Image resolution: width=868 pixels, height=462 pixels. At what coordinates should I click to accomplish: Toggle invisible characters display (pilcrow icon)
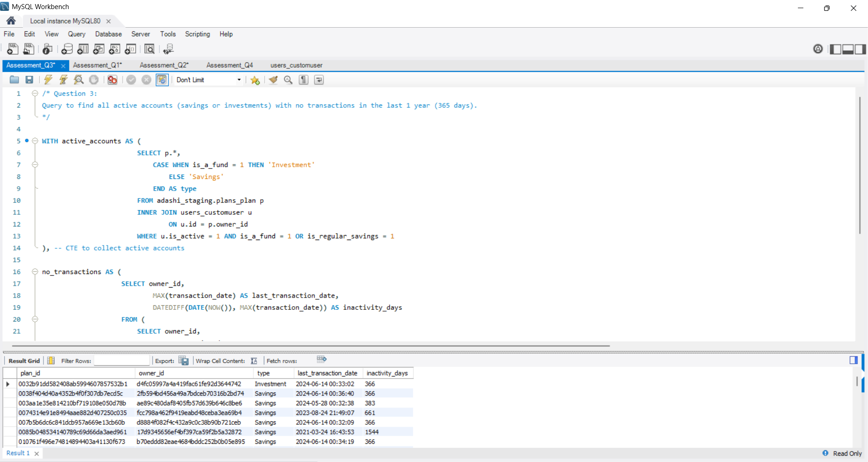coord(304,80)
